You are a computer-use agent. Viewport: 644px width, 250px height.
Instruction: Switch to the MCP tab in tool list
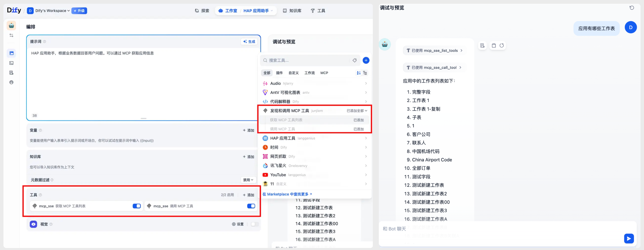324,73
